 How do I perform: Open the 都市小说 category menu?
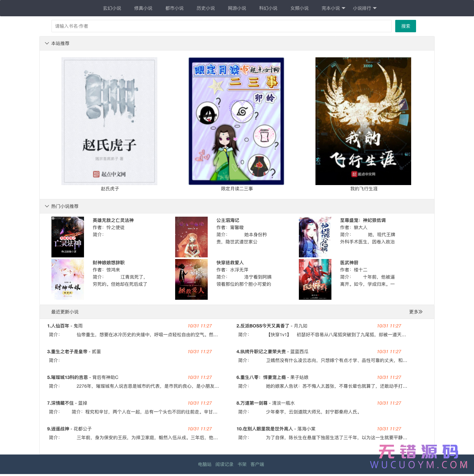(174, 8)
